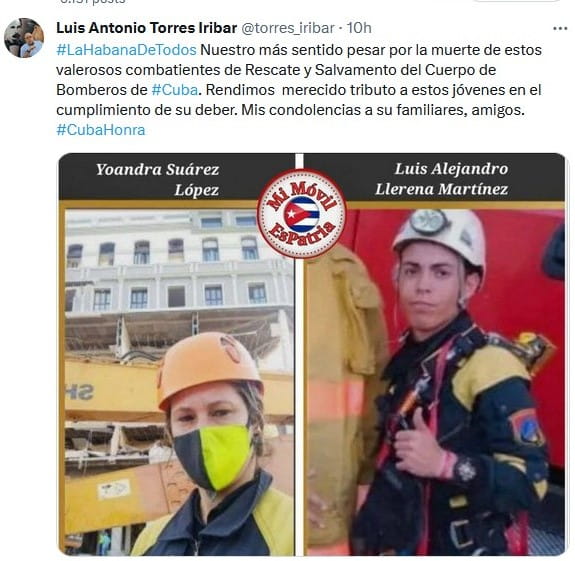This screenshot has width=575, height=561.
Task: Click the orange rescue helmet
Action: point(209,370)
